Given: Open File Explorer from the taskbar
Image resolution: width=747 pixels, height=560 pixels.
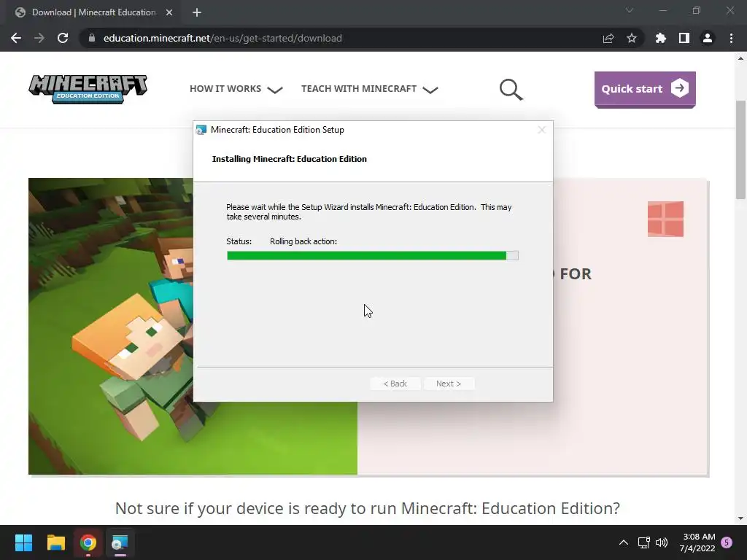Looking at the screenshot, I should [x=55, y=542].
